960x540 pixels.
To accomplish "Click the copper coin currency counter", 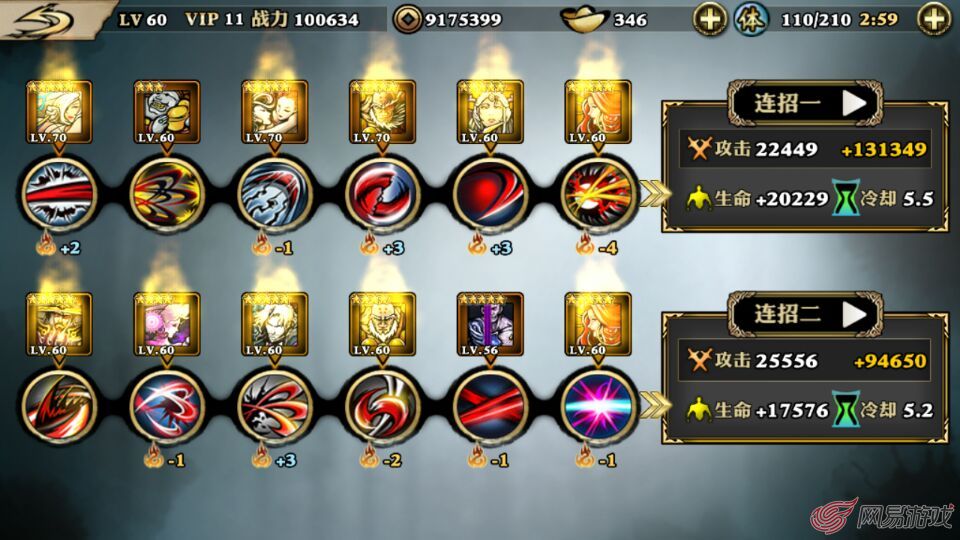I will (448, 20).
